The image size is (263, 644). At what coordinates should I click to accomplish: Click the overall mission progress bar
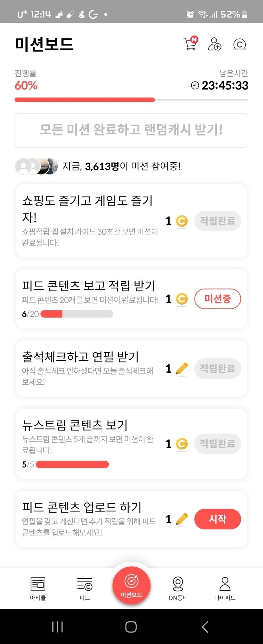131,100
